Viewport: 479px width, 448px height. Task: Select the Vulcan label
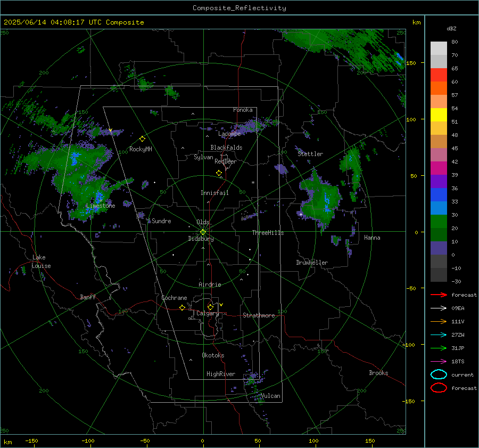click(271, 396)
